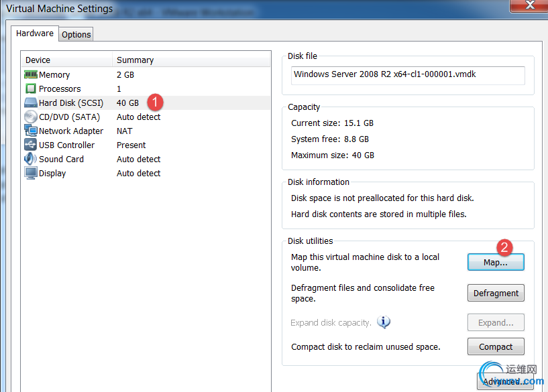Select the CD/DVD (SATA) row label
This screenshot has height=392, width=548.
coord(70,117)
